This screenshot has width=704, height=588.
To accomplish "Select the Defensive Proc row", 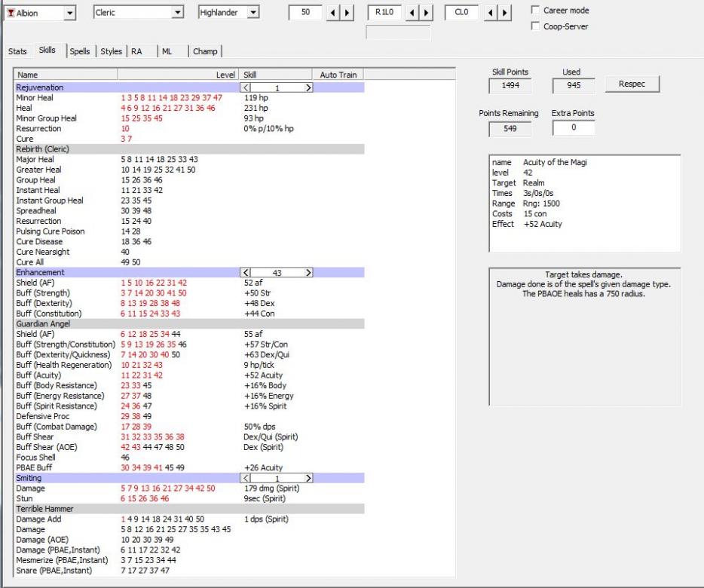I will pos(189,417).
